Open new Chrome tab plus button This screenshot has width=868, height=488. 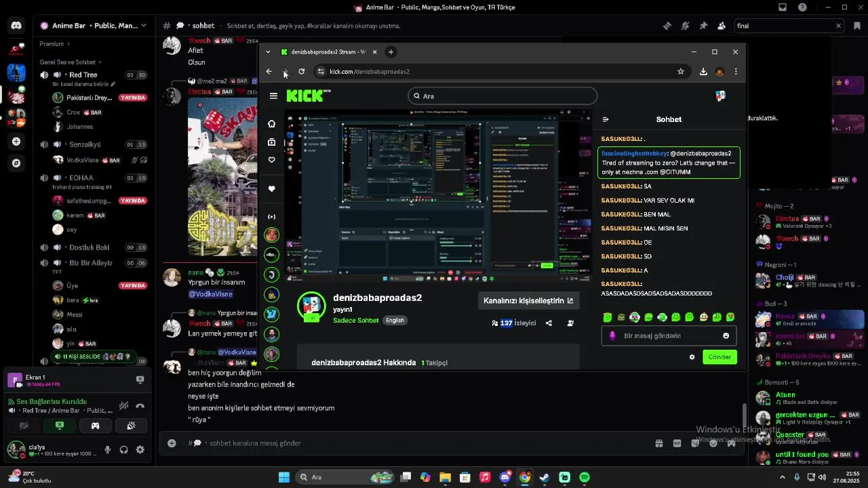pyautogui.click(x=391, y=52)
